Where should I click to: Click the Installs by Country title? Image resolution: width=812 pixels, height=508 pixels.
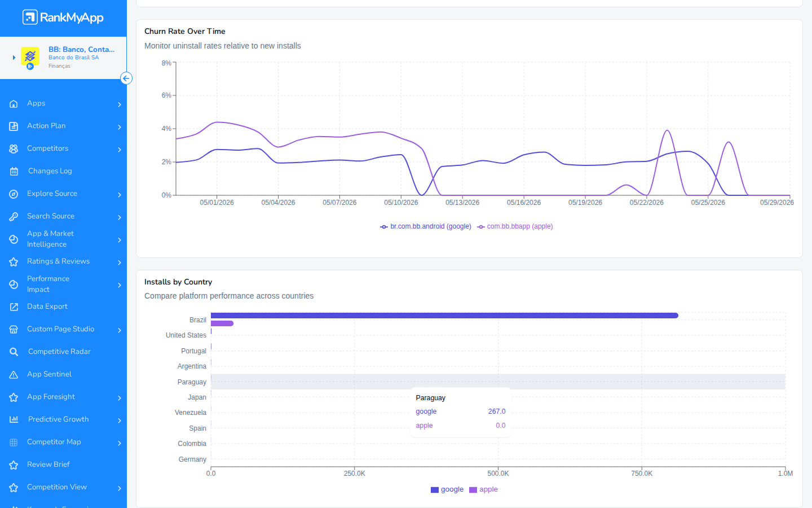178,282
